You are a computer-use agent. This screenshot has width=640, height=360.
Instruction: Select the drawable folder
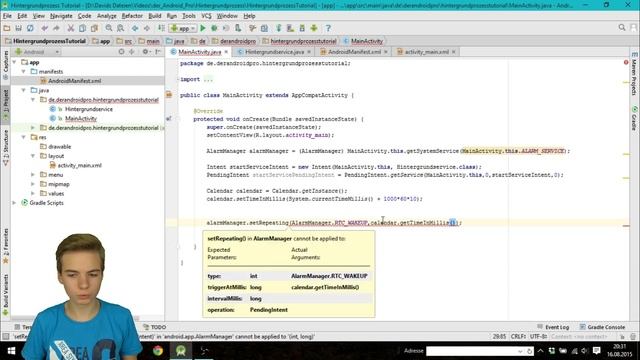(x=60, y=147)
